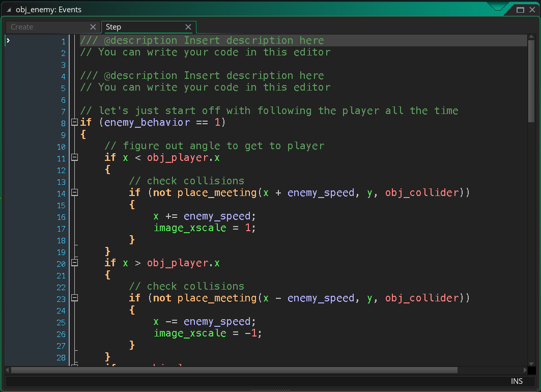The width and height of the screenshot is (541, 392).
Task: Click line number 3 in the gutter
Action: (64, 65)
